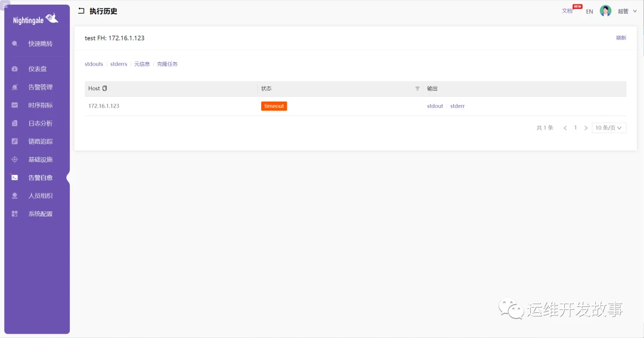Open 日志分析 icon in sidebar
The image size is (644, 338).
(x=15, y=124)
